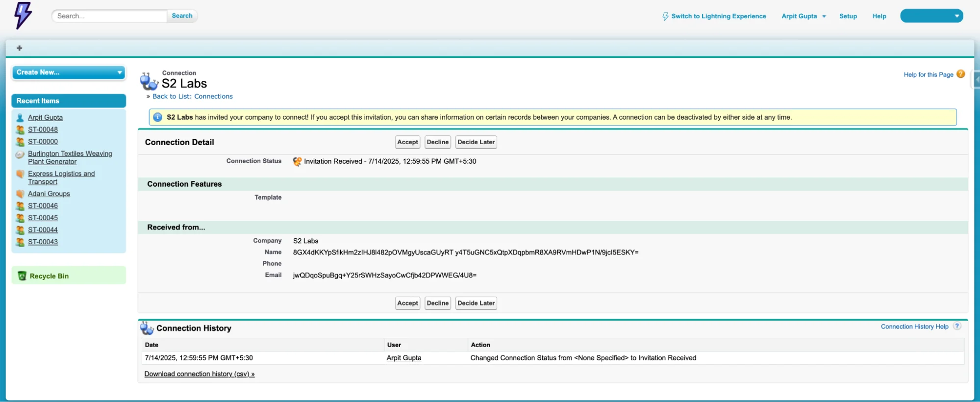Click the Connection History Help question icon

point(956,327)
